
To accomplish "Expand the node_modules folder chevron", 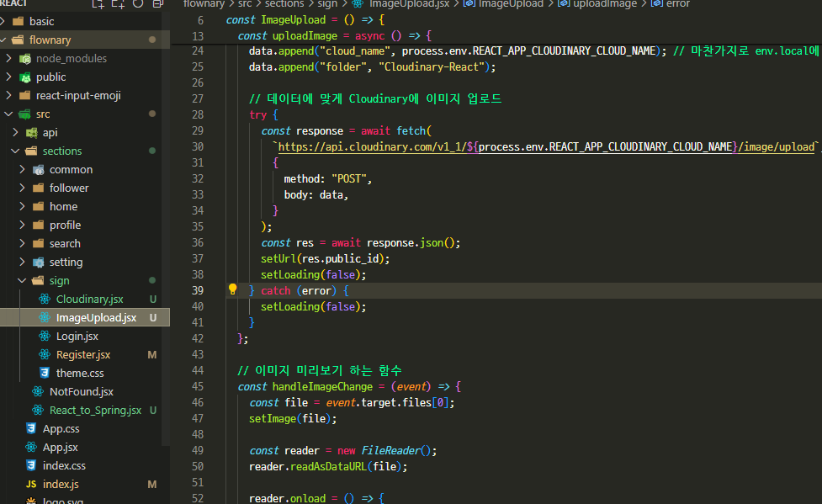I will point(8,58).
